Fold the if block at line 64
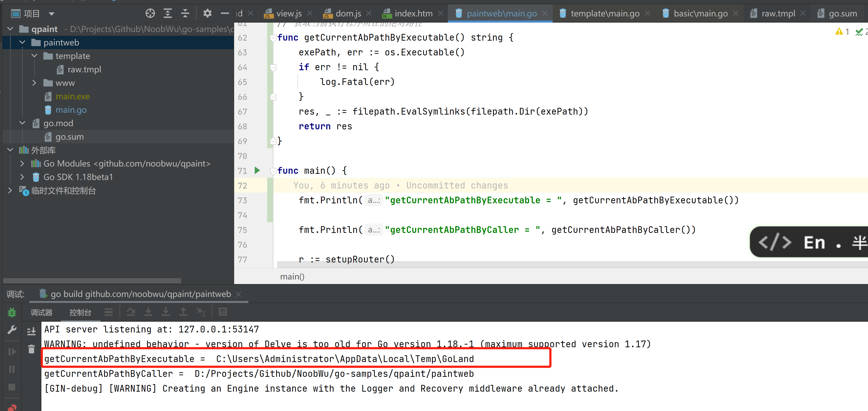The width and height of the screenshot is (868, 411). (273, 68)
